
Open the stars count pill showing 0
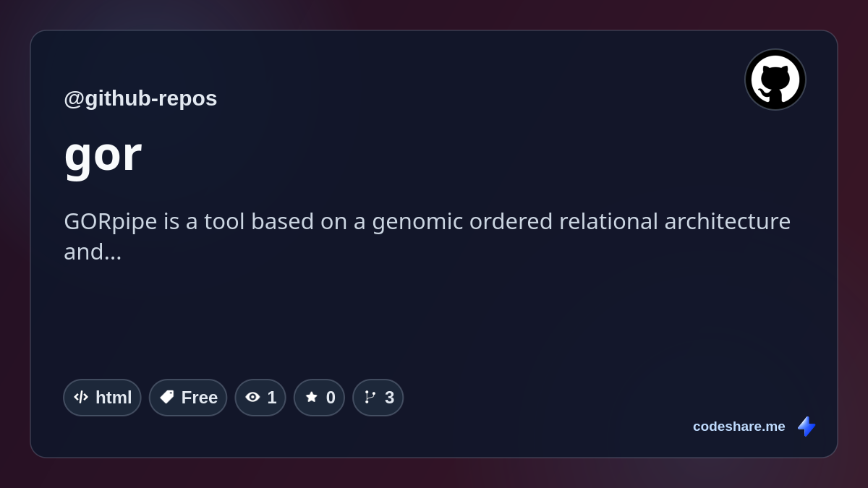coord(319,398)
